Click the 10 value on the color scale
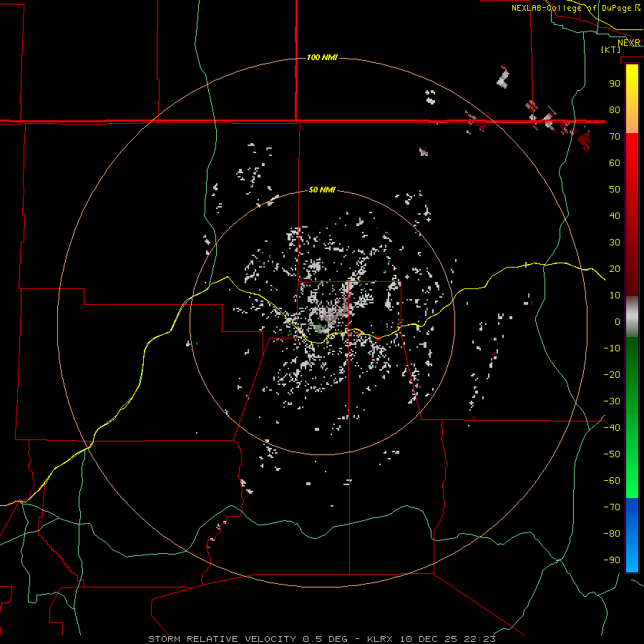Screen dimensions: 644x644 click(615, 296)
